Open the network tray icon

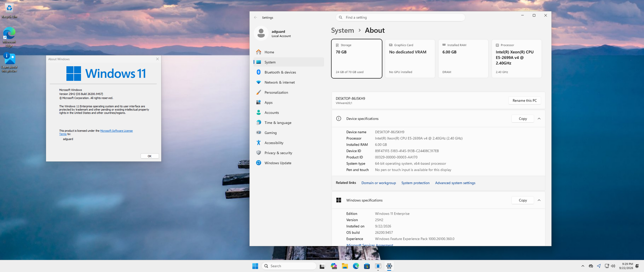coord(607,266)
